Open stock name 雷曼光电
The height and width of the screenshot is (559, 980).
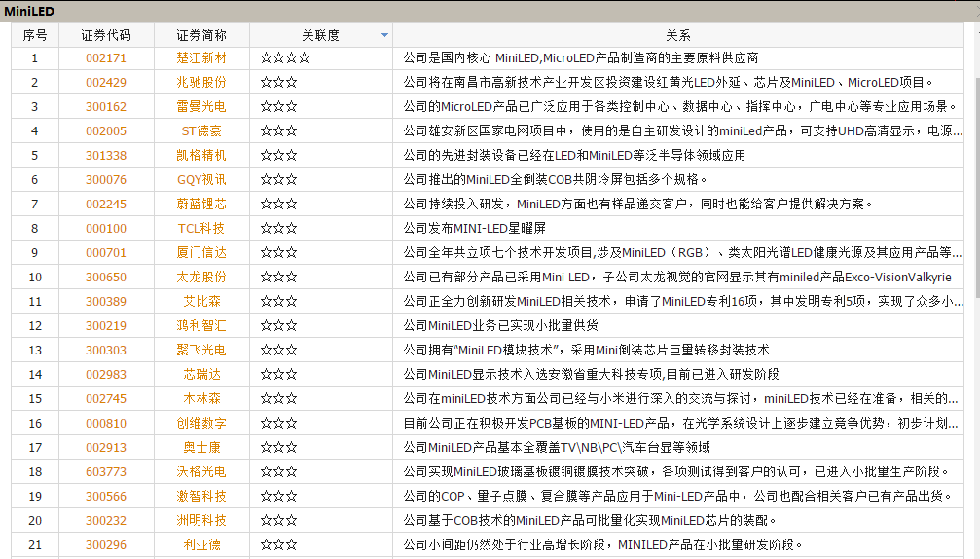(201, 107)
